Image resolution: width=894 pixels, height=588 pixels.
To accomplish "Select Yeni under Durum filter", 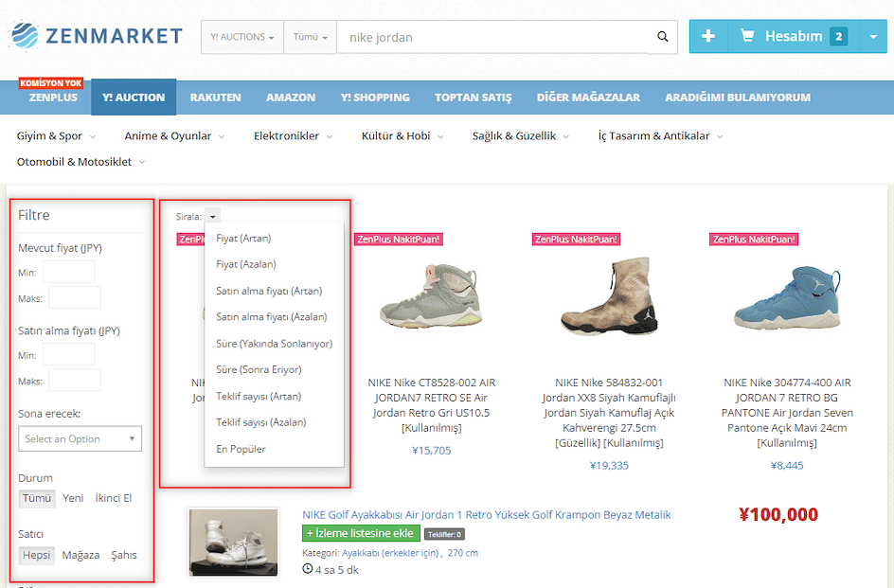I will 73,498.
